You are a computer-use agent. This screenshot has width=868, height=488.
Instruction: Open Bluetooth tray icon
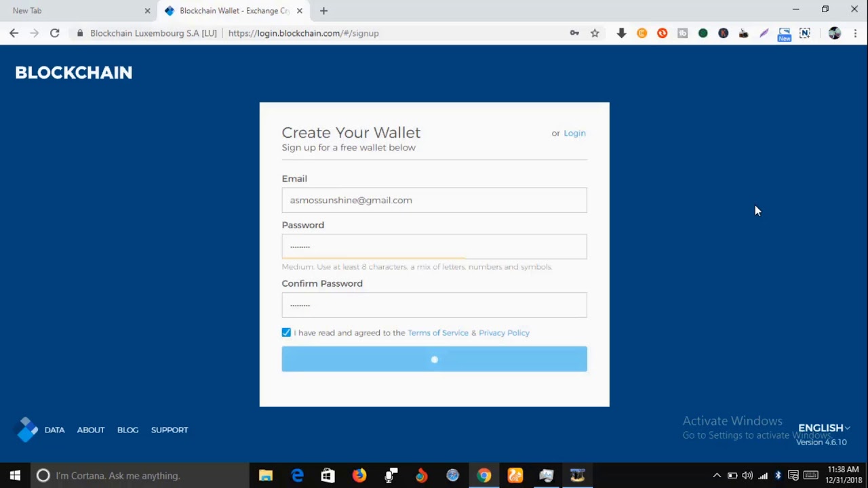778,476
